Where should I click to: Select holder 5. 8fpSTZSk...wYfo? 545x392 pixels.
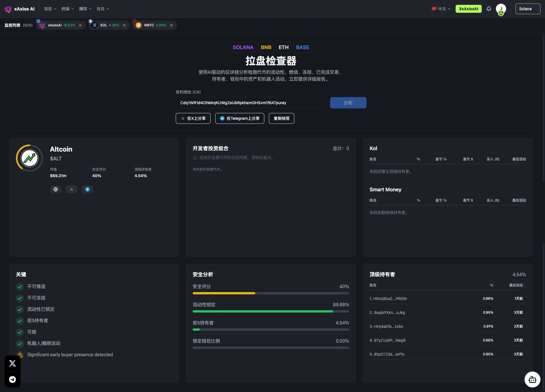point(387,354)
